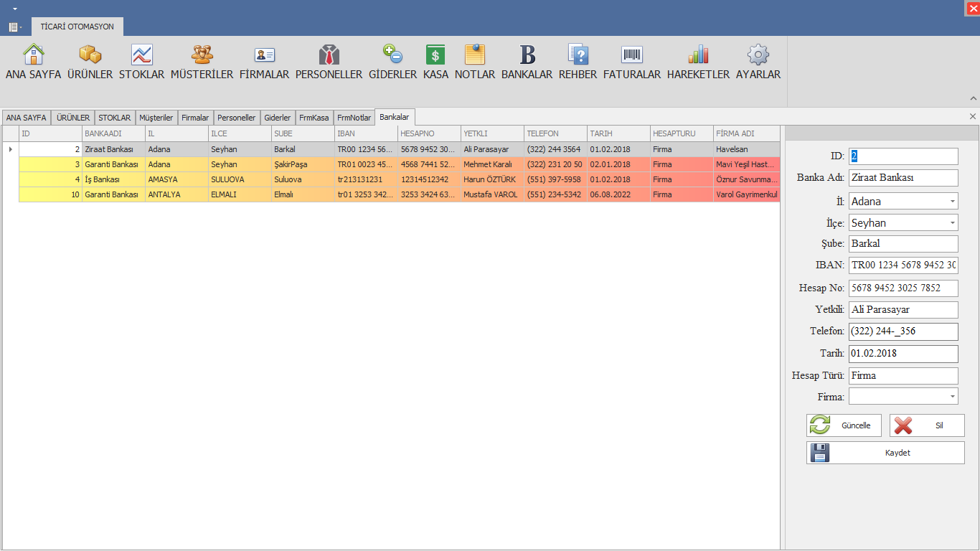Click the Harun ÖZTÜRK cell
This screenshot has width=980, height=551.
point(492,179)
